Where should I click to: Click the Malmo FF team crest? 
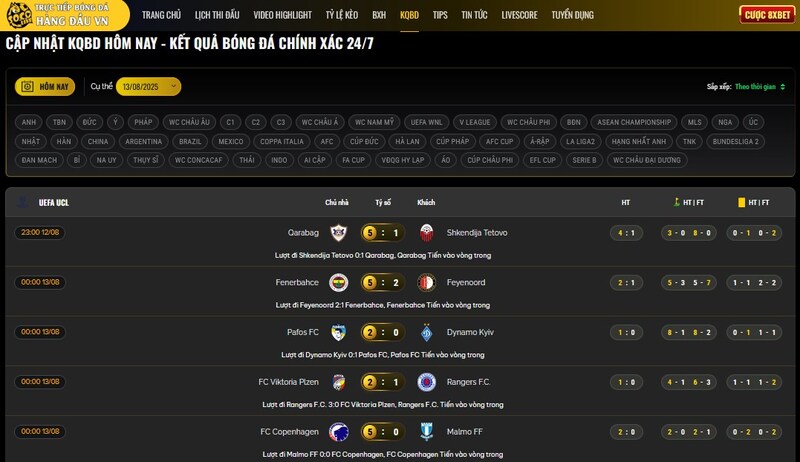(427, 431)
